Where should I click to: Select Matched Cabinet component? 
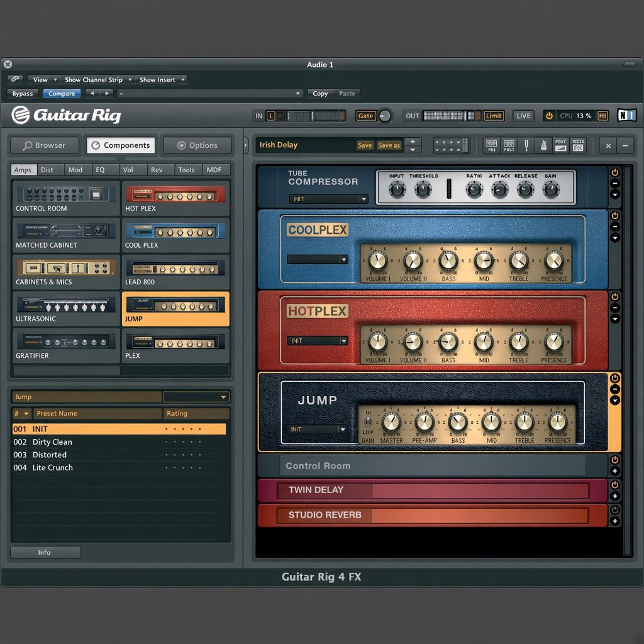(x=65, y=235)
